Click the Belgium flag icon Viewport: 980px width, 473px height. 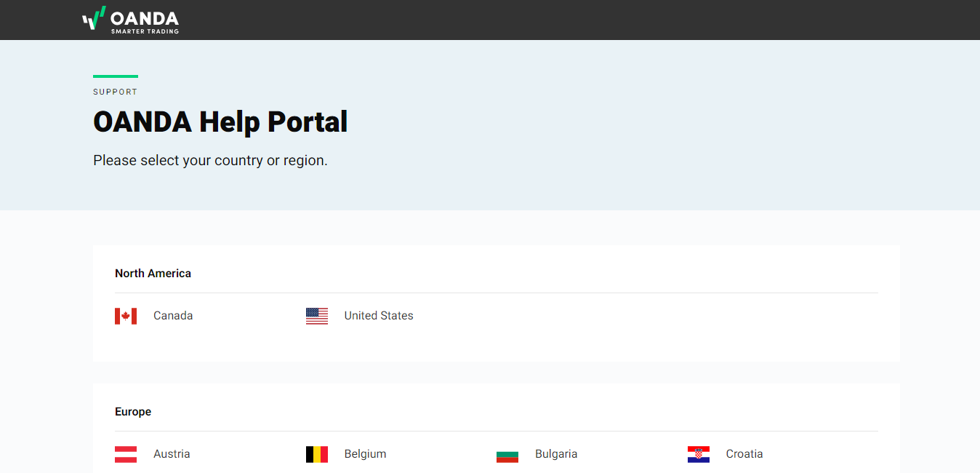pyautogui.click(x=317, y=454)
